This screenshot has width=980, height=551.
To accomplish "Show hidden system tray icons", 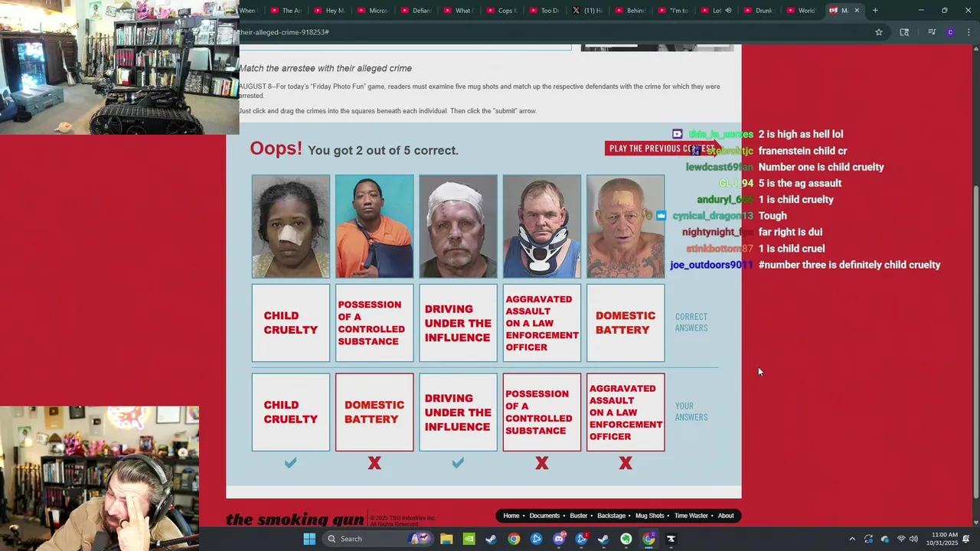I will [851, 539].
